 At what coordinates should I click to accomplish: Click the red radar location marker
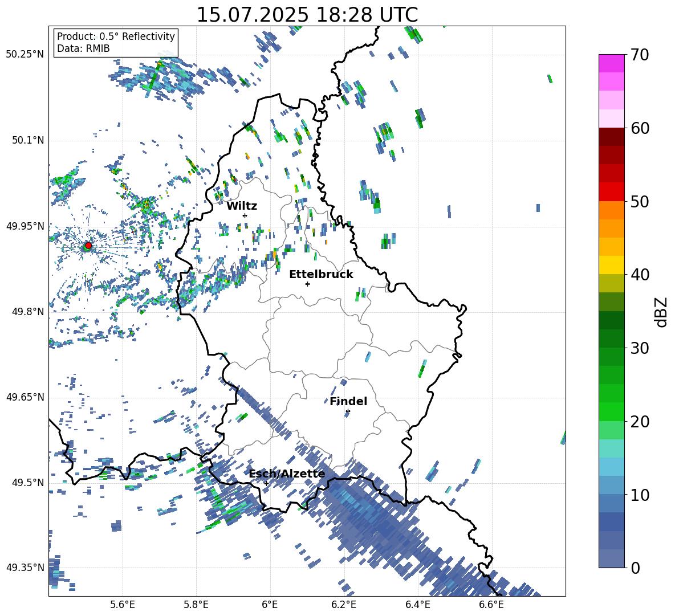coord(88,246)
